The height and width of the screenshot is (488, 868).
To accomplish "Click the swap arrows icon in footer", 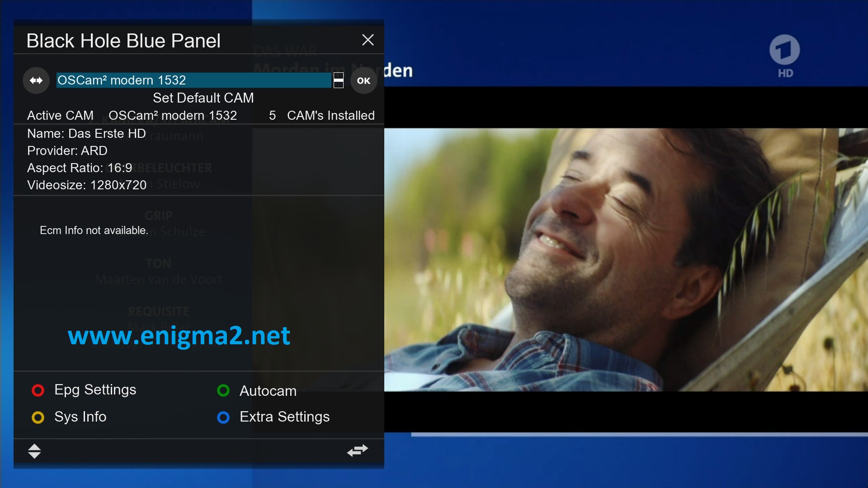I will click(358, 450).
